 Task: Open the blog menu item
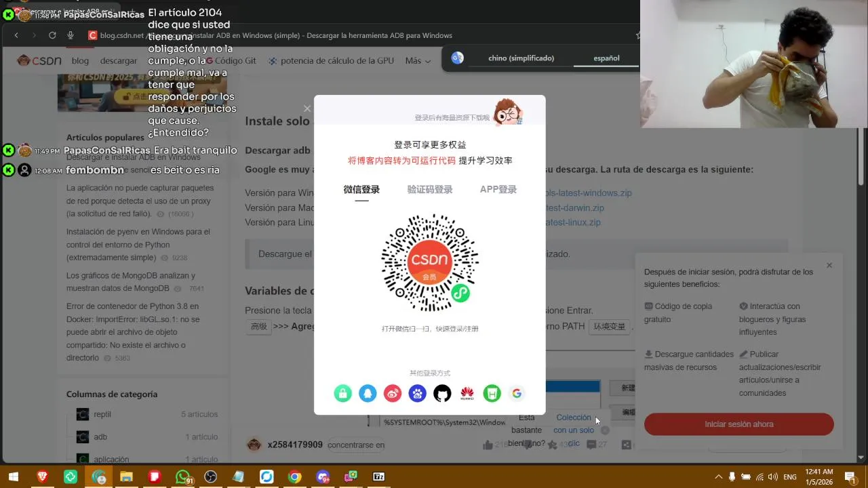(x=80, y=60)
